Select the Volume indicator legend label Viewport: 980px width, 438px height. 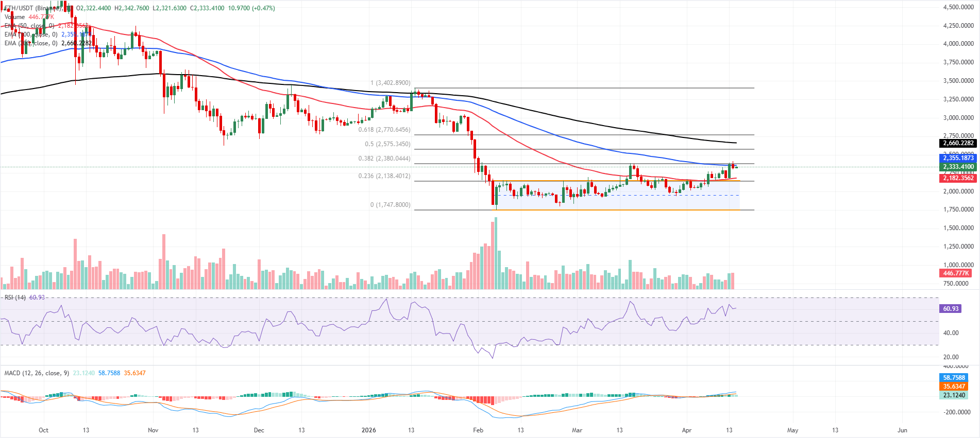pyautogui.click(x=14, y=17)
